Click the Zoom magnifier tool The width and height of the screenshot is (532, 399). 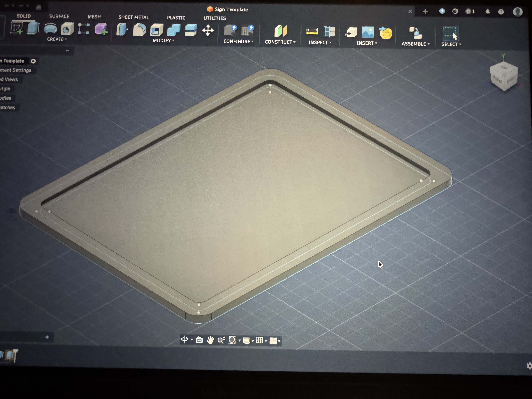pyautogui.click(x=221, y=340)
